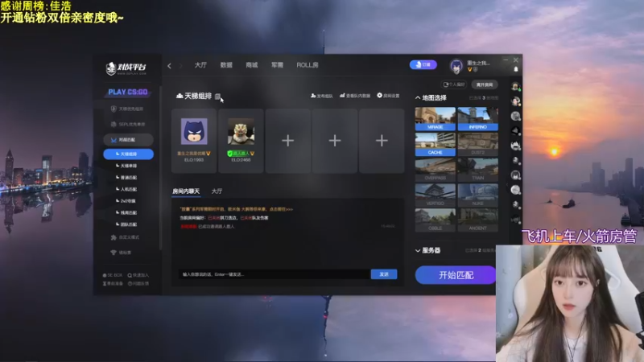Click 快速加入 quick join link

(x=138, y=275)
